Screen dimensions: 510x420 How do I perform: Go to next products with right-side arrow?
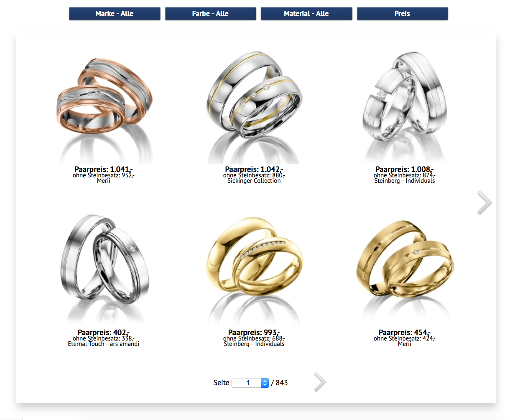tap(484, 202)
